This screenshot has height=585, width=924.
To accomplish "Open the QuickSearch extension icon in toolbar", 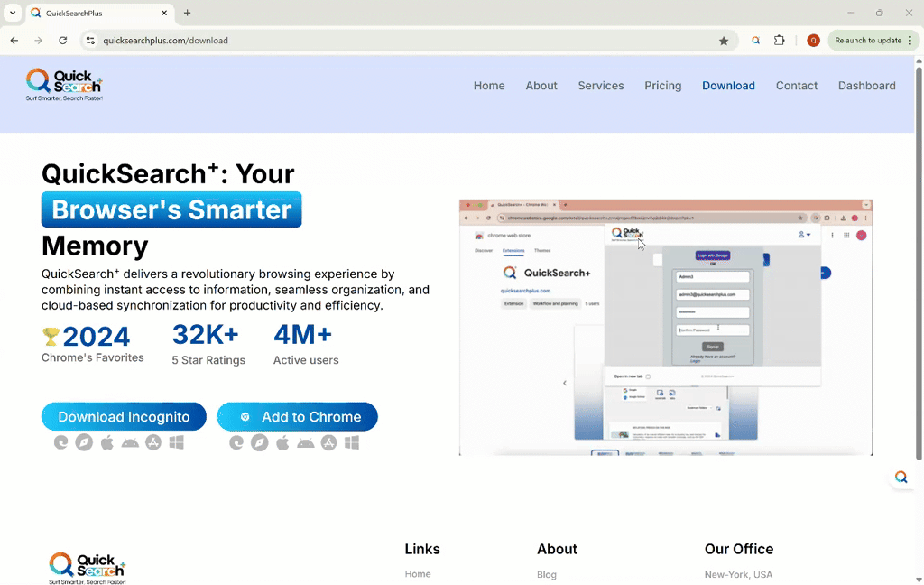I will click(755, 40).
